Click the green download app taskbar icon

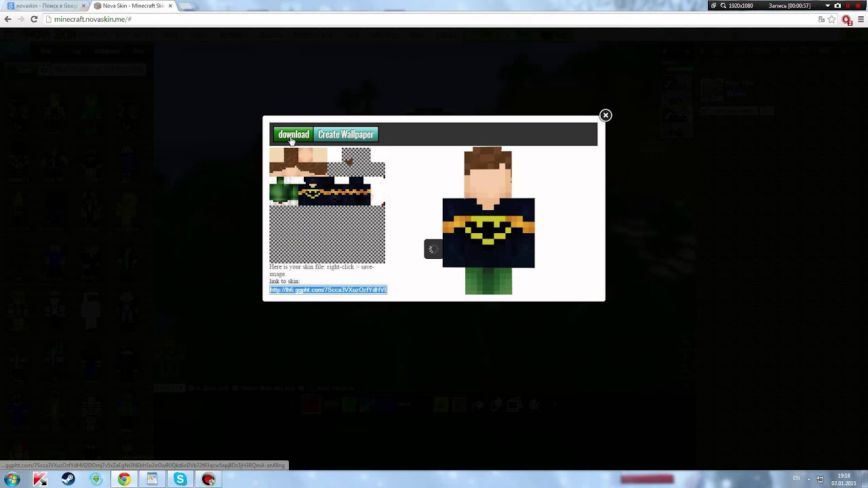coord(96,479)
